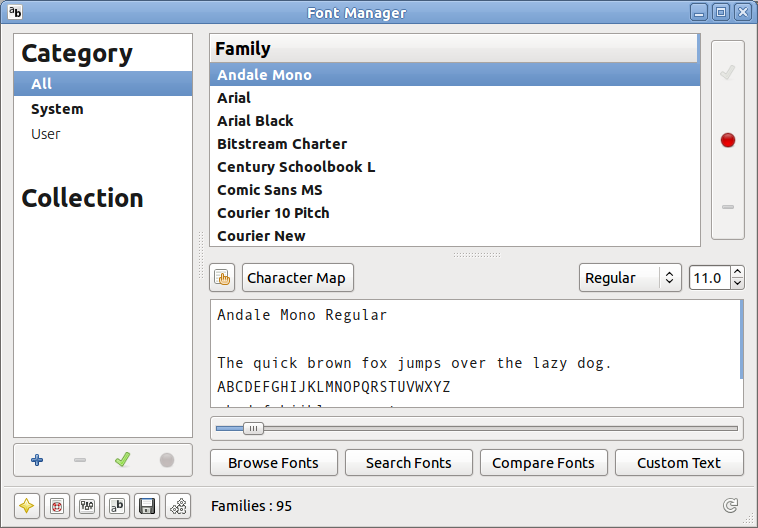This screenshot has height=528, width=758.
Task: Click the Font Manager icon in the title bar
Action: (x=15, y=12)
